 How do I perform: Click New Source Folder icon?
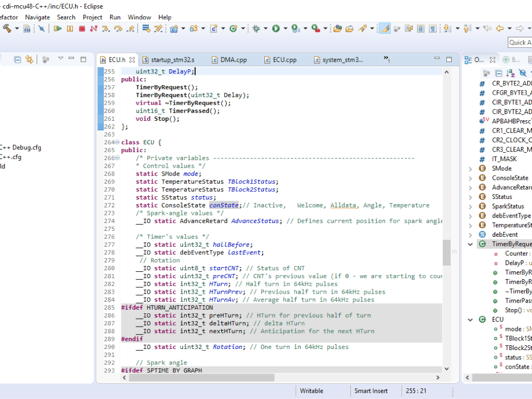(194, 29)
